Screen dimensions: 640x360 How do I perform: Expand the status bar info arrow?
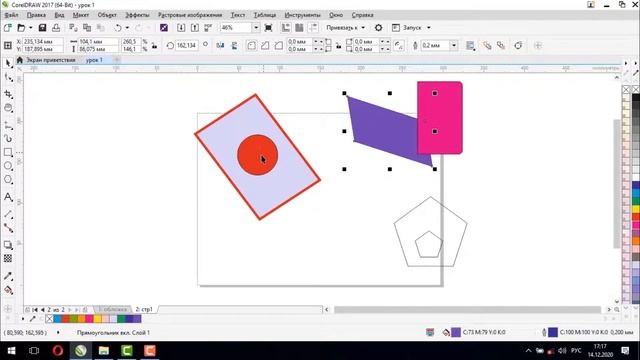point(58,333)
